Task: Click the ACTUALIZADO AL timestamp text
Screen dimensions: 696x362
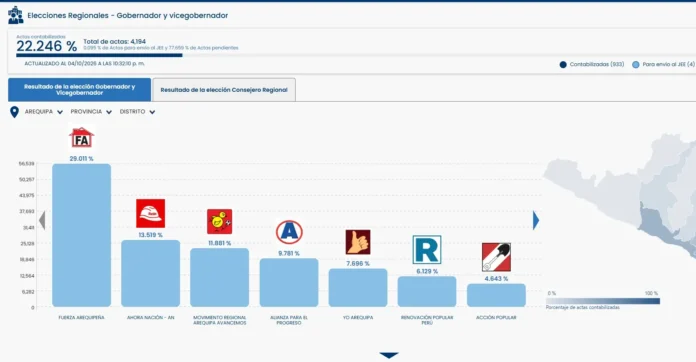Action: click(84, 63)
